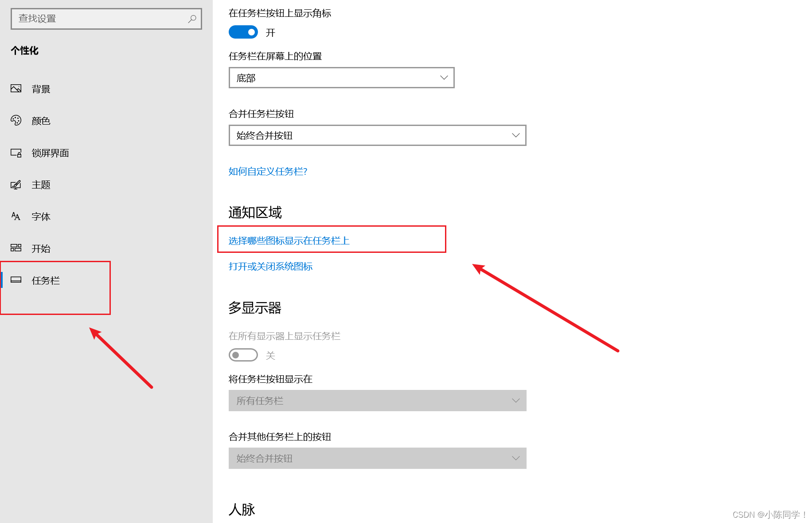812x523 pixels.
Task: Click the Start tiles icon
Action: click(x=16, y=248)
